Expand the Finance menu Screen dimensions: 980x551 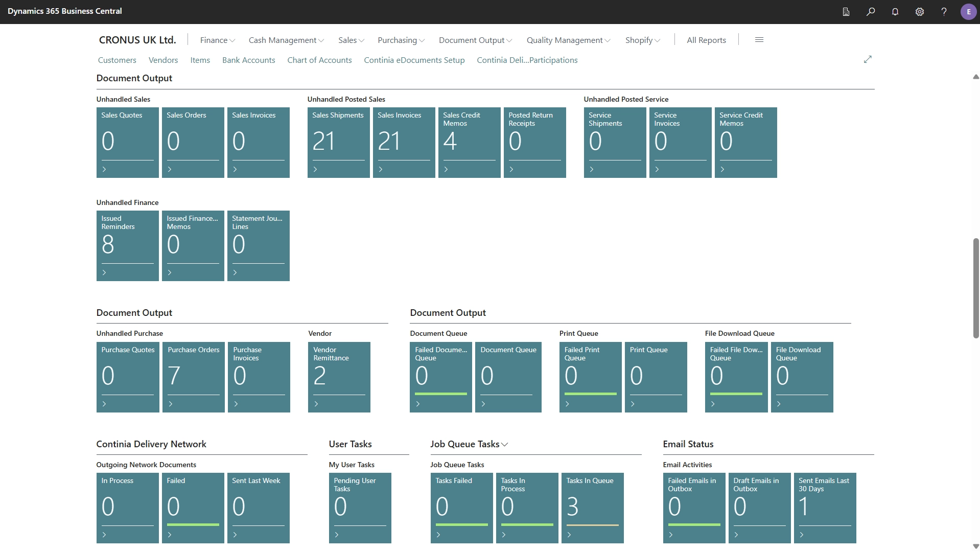coord(218,40)
